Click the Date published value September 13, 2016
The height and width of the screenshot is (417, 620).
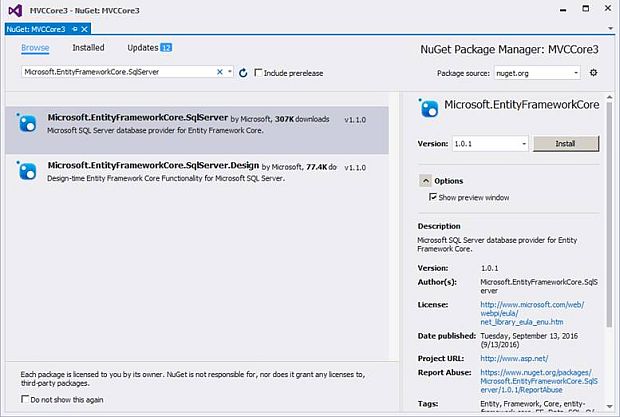(529, 340)
